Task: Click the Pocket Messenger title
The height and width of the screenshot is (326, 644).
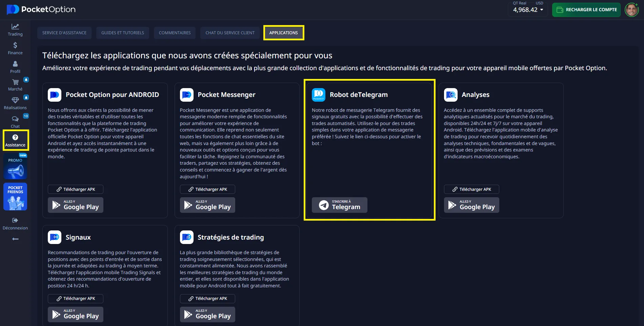Action: click(226, 95)
